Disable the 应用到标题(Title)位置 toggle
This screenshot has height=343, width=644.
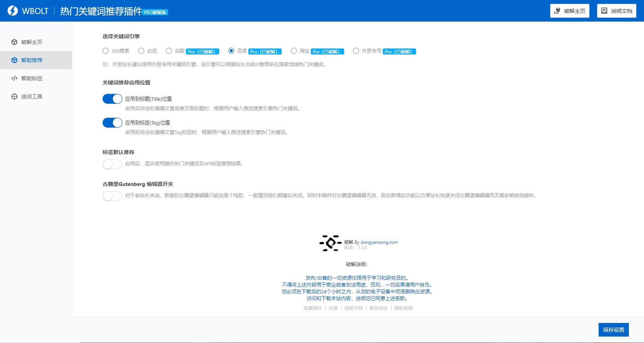click(112, 98)
